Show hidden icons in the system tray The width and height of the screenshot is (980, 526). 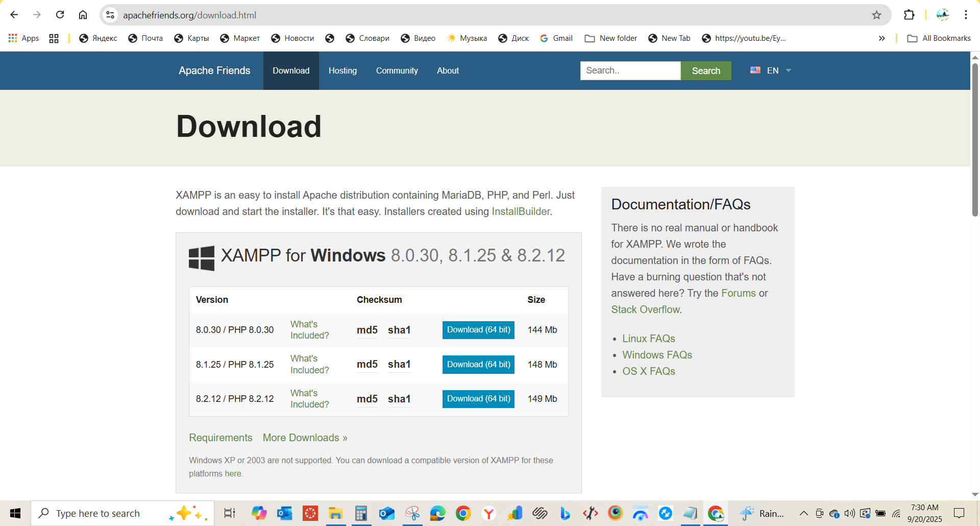point(803,513)
